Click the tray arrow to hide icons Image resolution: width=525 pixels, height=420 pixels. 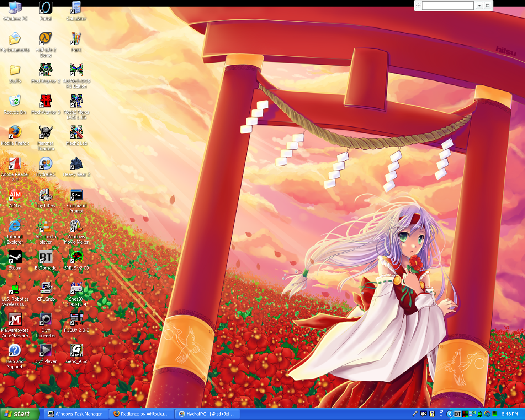pyautogui.click(x=450, y=414)
